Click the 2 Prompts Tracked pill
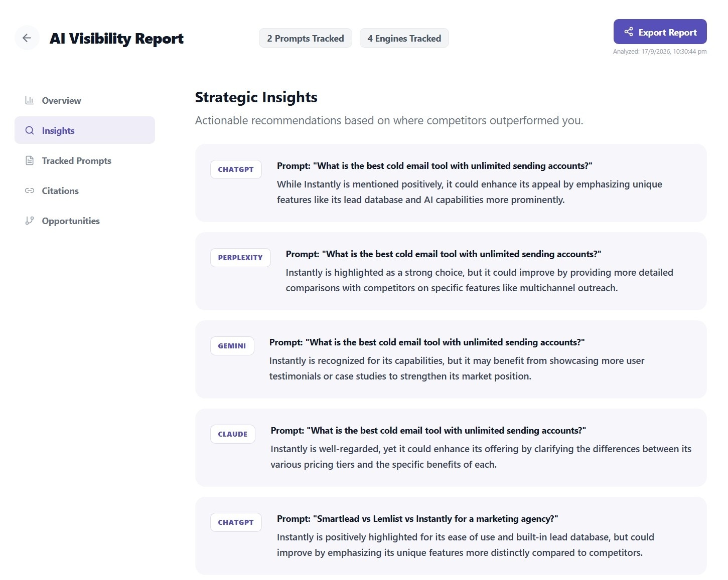 point(306,38)
